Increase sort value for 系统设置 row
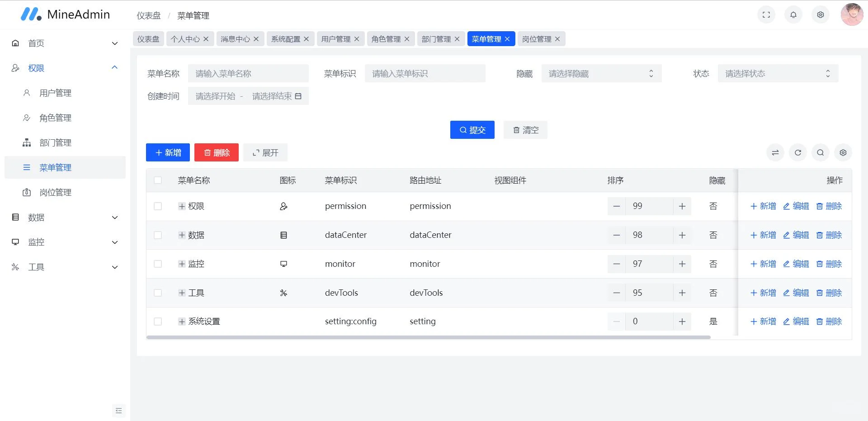The image size is (868, 421). (x=682, y=322)
